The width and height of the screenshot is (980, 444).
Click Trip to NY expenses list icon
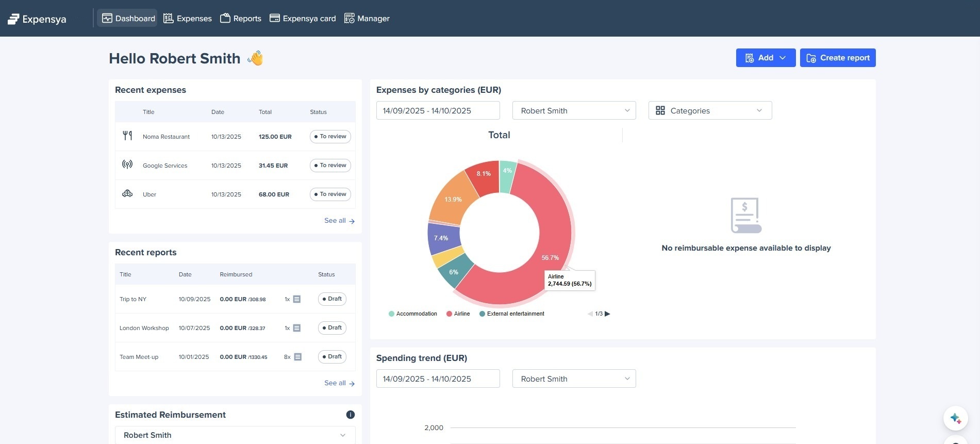297,299
